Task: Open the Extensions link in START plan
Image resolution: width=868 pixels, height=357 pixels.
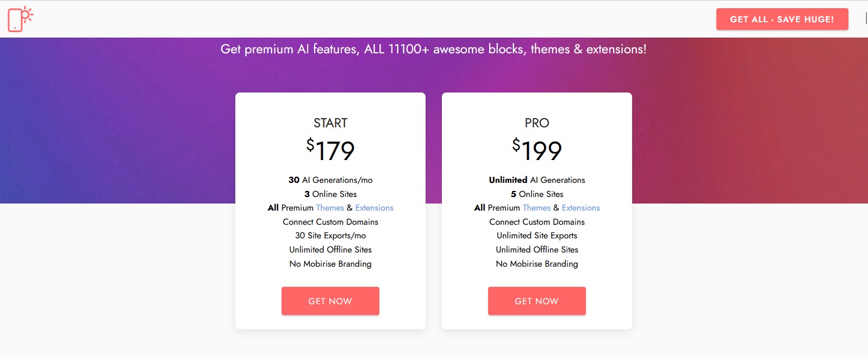Action: [x=374, y=208]
